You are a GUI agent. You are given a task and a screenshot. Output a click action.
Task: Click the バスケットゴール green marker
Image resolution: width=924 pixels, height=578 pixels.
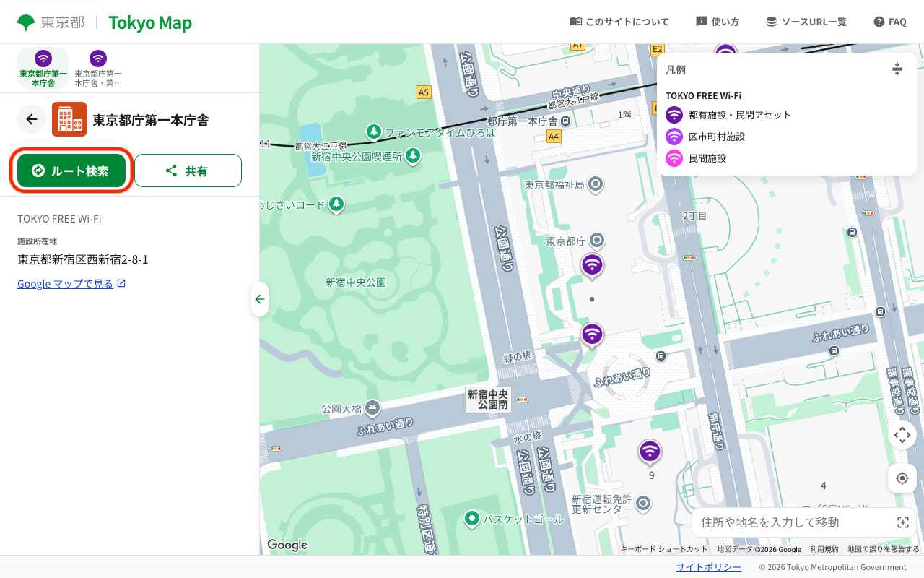coord(472,518)
